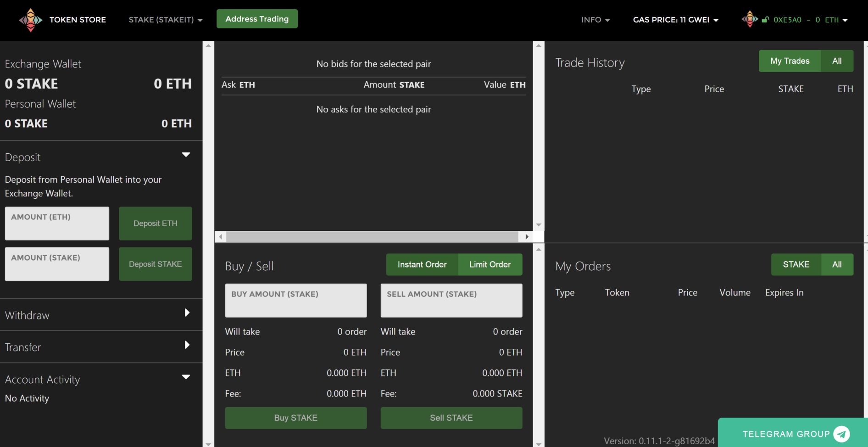Click the Buy Amount (STAKE) field

pyautogui.click(x=296, y=300)
